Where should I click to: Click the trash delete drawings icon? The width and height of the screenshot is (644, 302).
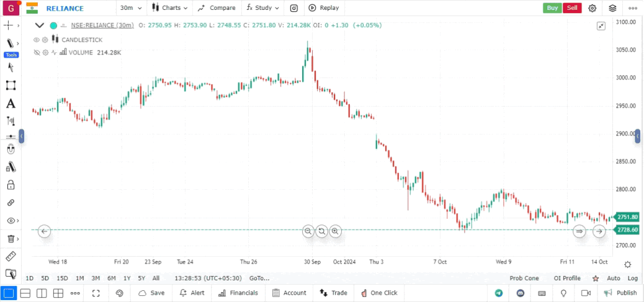(x=11, y=239)
